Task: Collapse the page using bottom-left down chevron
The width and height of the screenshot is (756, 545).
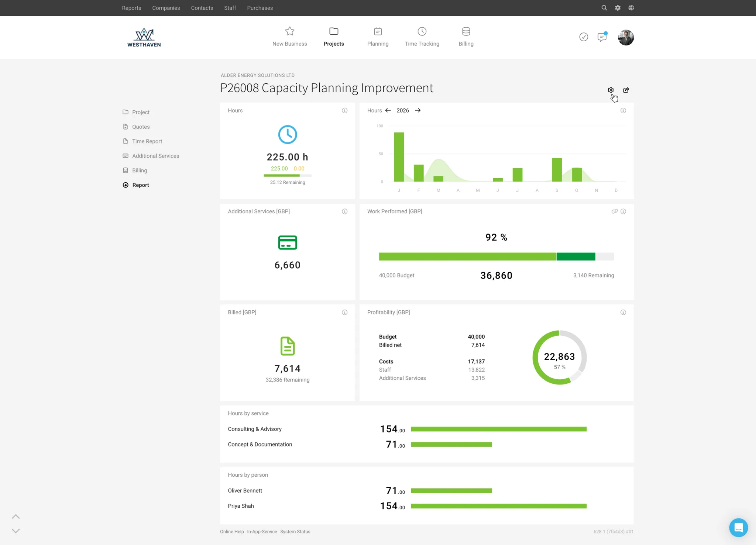Action: [16, 531]
